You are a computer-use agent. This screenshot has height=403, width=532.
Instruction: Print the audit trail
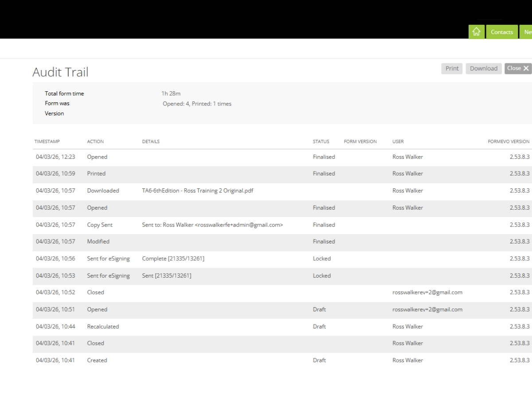coord(452,68)
